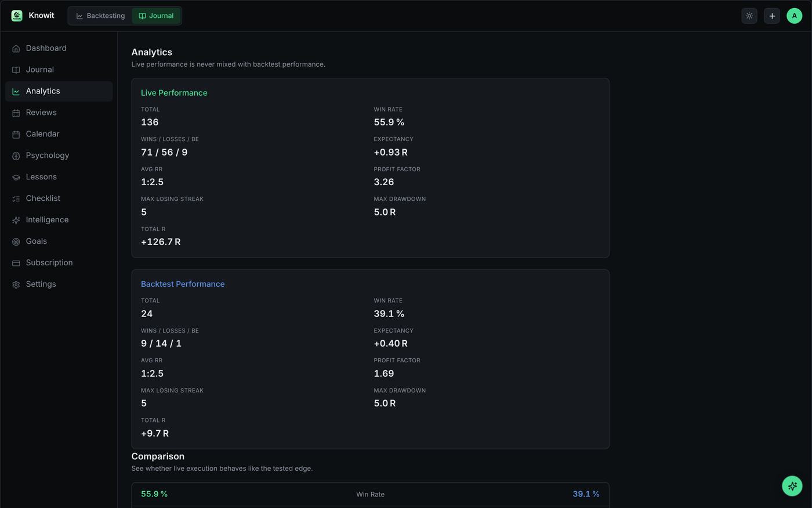The image size is (812, 508).
Task: Click the Knowit logo icon
Action: 17,16
